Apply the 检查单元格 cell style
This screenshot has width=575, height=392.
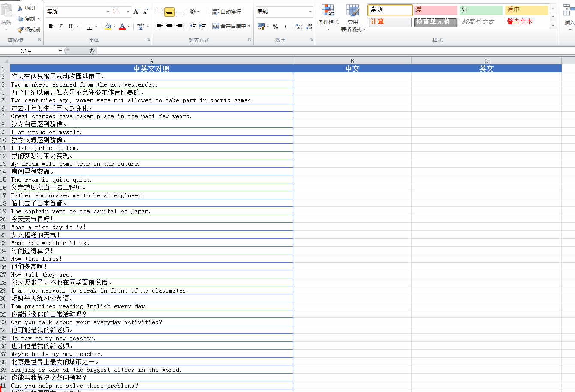tap(436, 22)
